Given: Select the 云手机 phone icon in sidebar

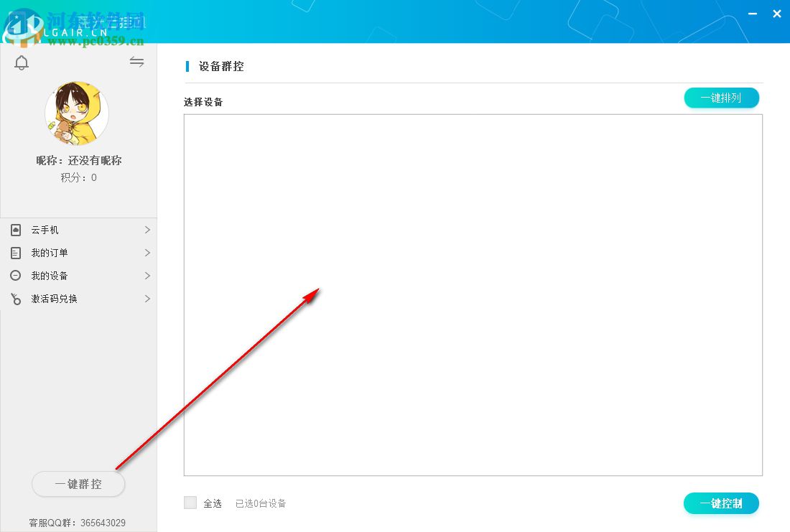Looking at the screenshot, I should 16,230.
